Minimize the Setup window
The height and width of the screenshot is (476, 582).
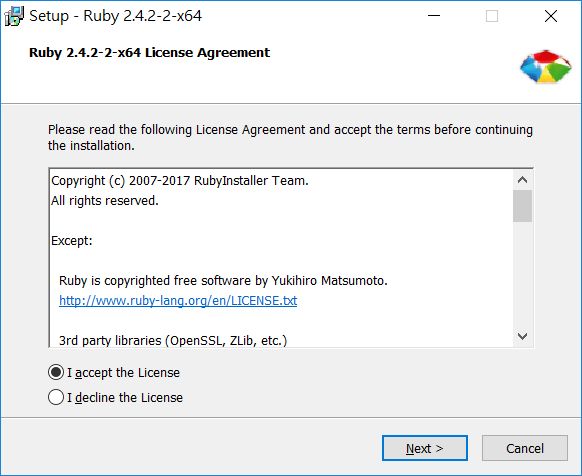(x=434, y=16)
